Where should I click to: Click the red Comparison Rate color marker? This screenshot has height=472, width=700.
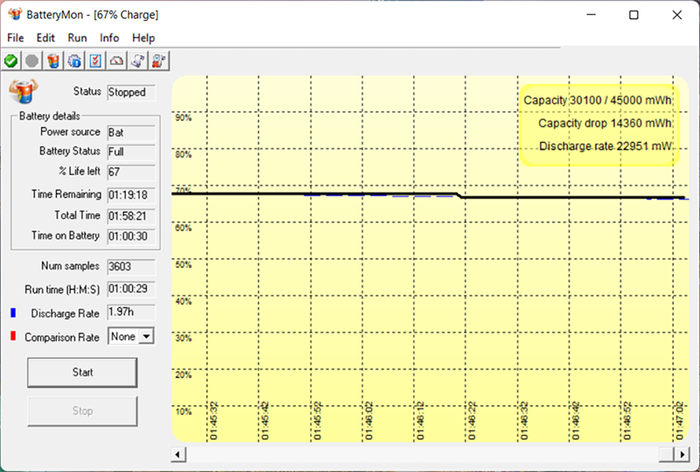pyautogui.click(x=13, y=336)
